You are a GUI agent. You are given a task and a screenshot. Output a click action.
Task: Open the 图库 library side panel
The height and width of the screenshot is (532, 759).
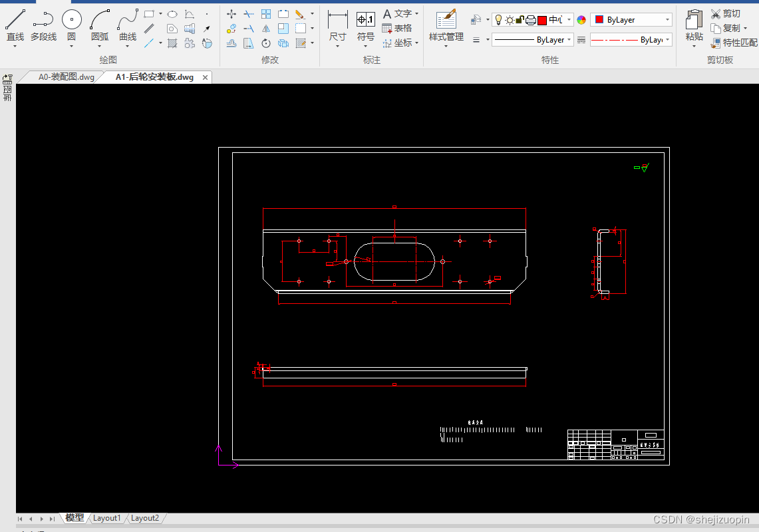[x=7, y=88]
